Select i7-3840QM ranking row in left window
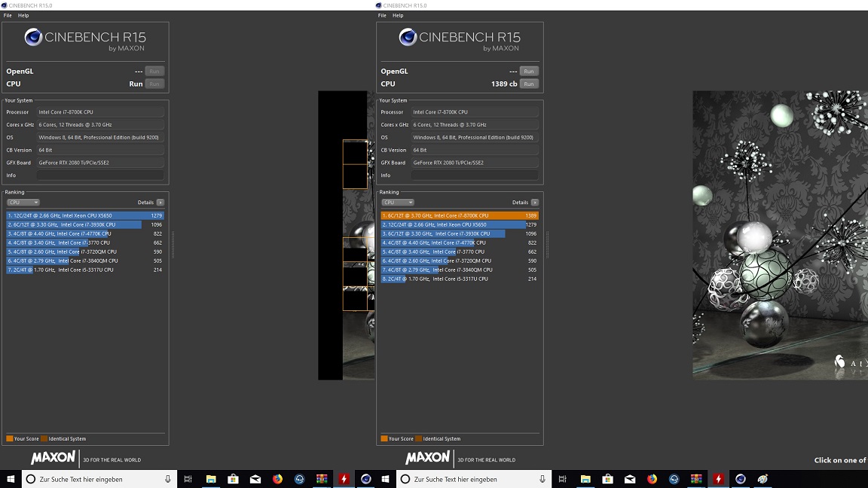This screenshot has width=868, height=488. pos(85,261)
